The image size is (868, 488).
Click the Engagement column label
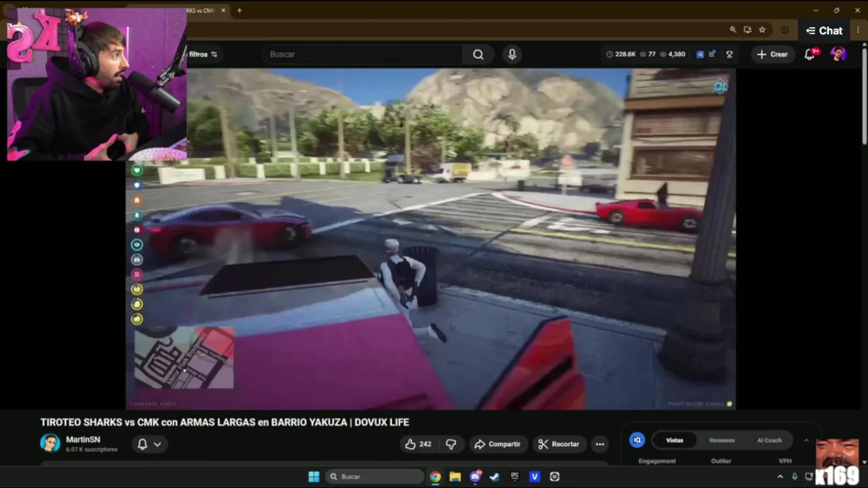[x=656, y=461]
